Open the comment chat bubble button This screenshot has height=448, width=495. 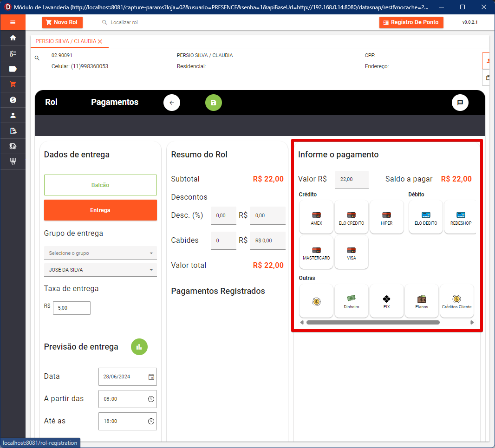click(460, 103)
